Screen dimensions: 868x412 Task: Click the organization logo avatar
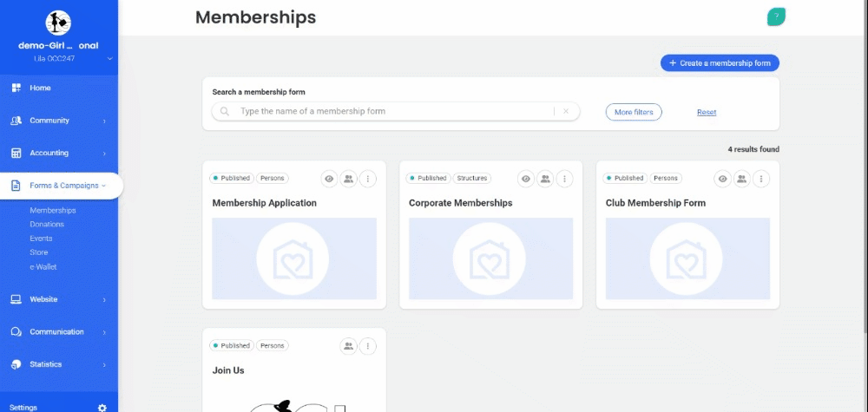pyautogui.click(x=58, y=23)
